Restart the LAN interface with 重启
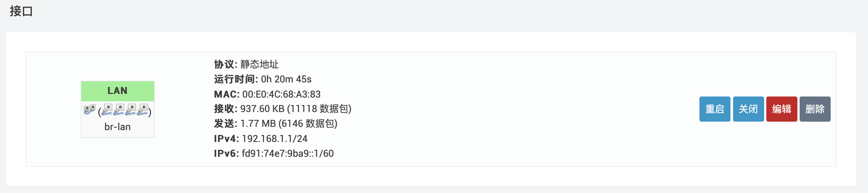This screenshot has width=868, height=193. point(715,109)
